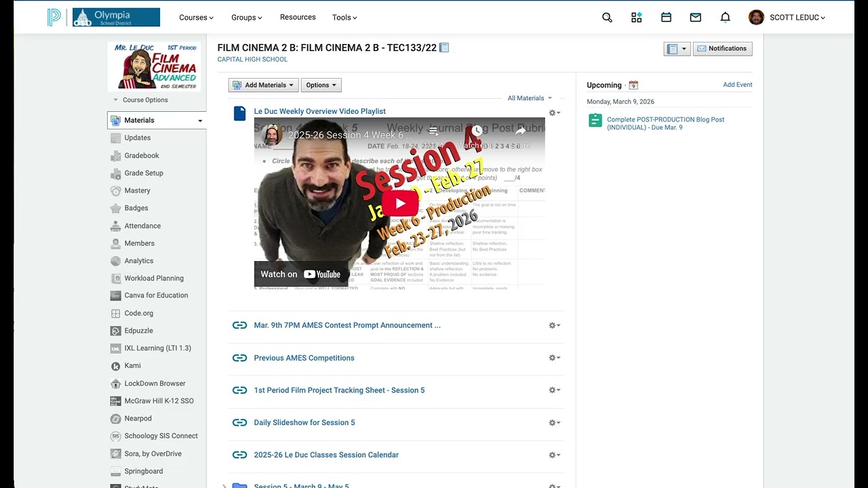Open the messages envelope icon
Screen dimensions: 868x488
coord(696,18)
